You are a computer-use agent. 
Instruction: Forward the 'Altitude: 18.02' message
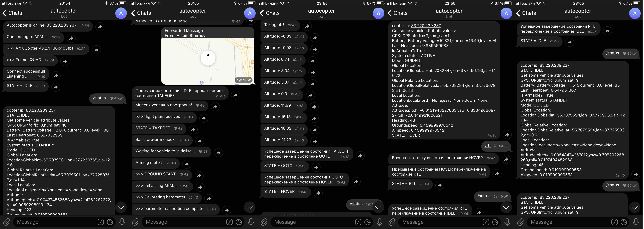pyautogui.click(x=315, y=130)
